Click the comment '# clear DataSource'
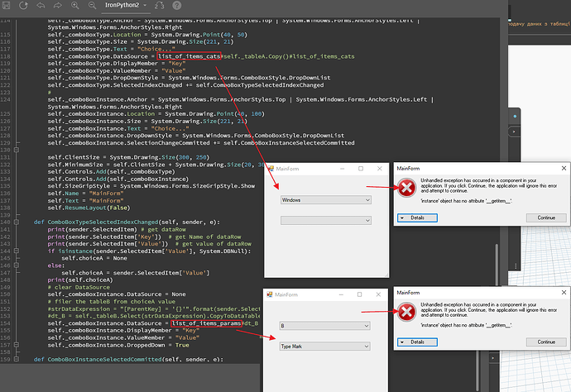 pyautogui.click(x=79, y=287)
